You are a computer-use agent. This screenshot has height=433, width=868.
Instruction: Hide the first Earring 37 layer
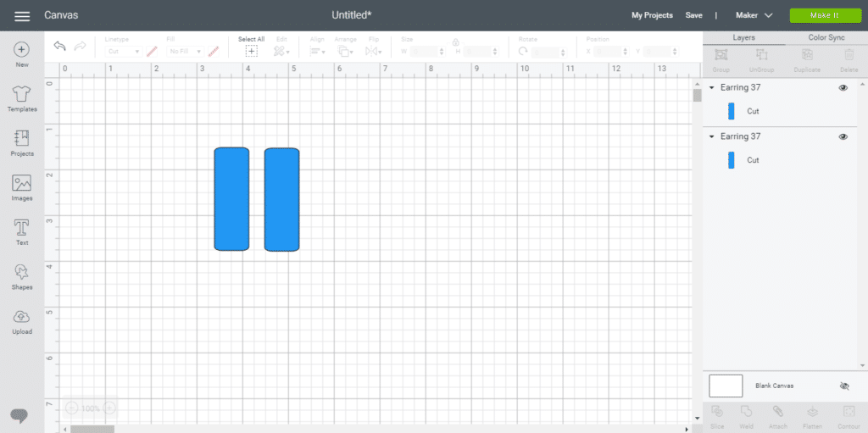click(843, 88)
